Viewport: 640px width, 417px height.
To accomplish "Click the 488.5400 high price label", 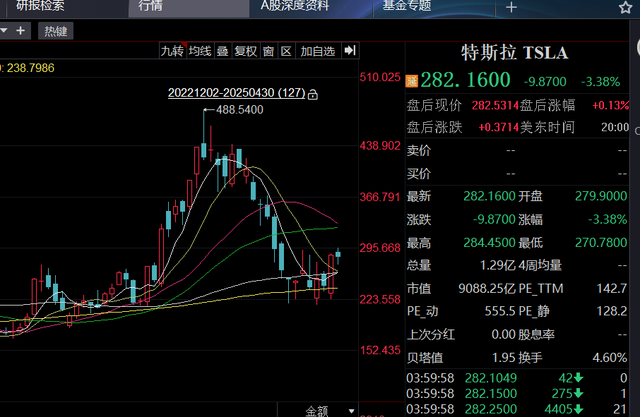I will click(240, 110).
